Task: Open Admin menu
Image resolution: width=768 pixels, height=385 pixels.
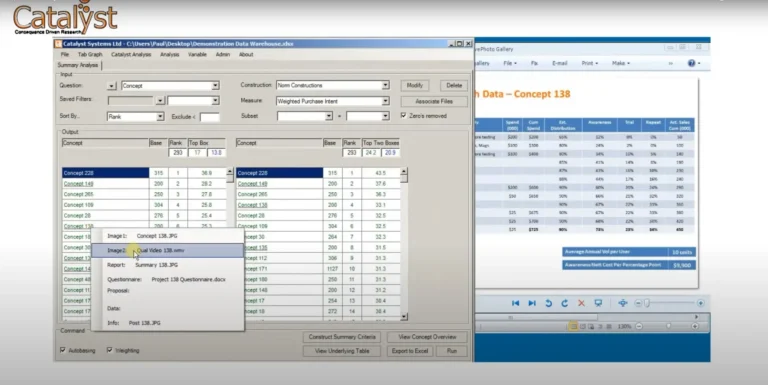Action: point(223,54)
